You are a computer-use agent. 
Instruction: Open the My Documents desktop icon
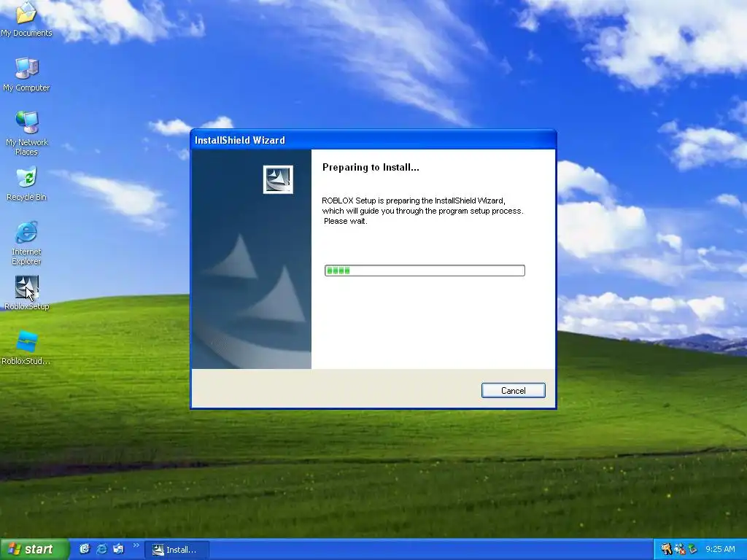coord(26,19)
